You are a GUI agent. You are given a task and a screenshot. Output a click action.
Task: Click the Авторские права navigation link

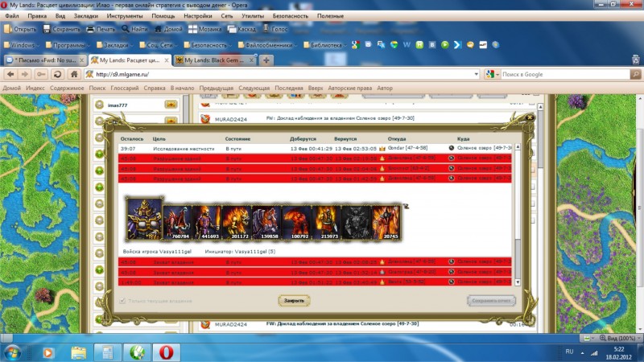pyautogui.click(x=349, y=88)
